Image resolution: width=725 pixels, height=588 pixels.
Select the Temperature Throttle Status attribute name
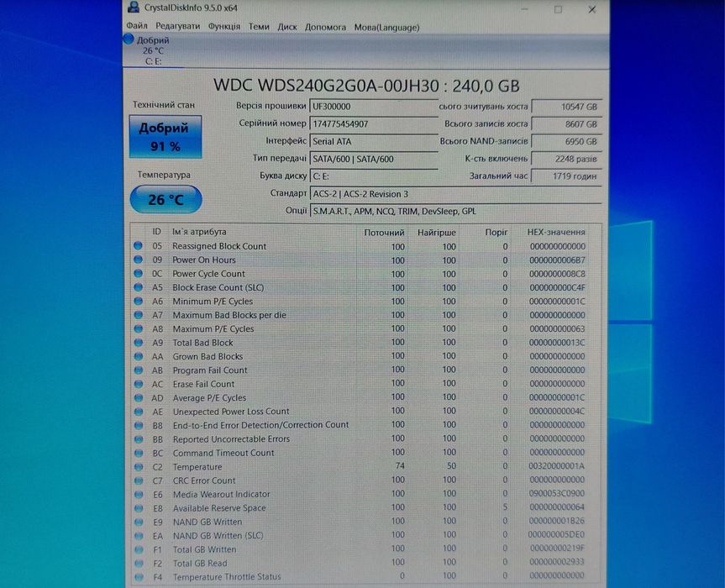point(227,576)
